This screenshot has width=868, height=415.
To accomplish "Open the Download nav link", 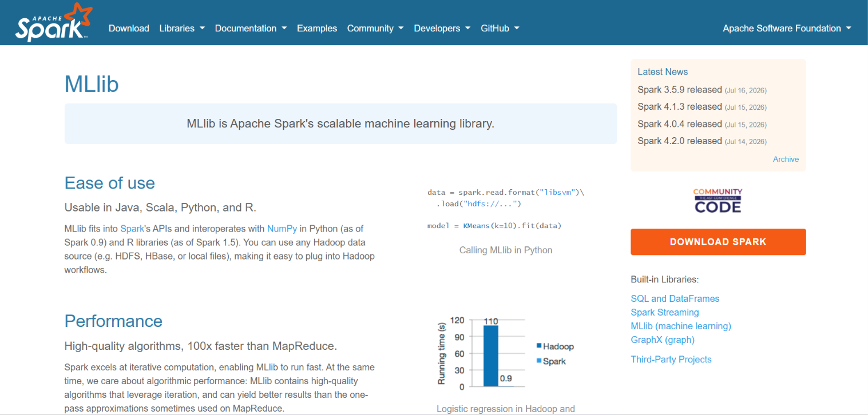I will pos(129,29).
